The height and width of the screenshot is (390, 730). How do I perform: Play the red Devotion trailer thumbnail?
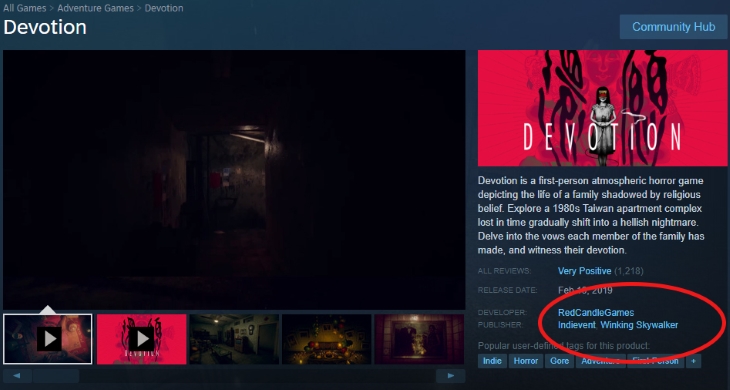point(142,339)
